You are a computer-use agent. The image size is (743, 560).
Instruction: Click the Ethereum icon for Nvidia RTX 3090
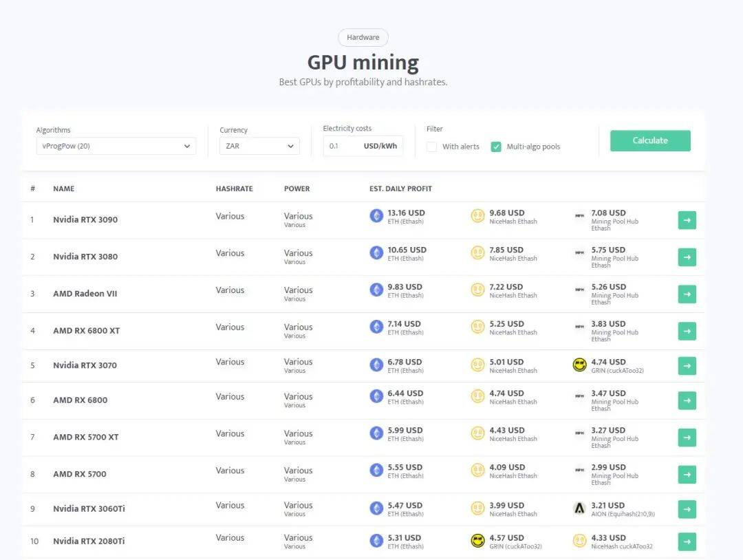click(x=376, y=216)
